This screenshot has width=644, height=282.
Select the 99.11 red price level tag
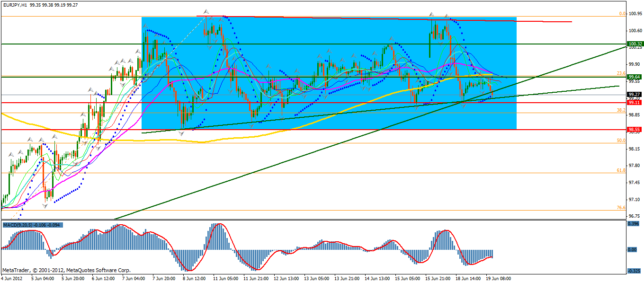click(634, 102)
